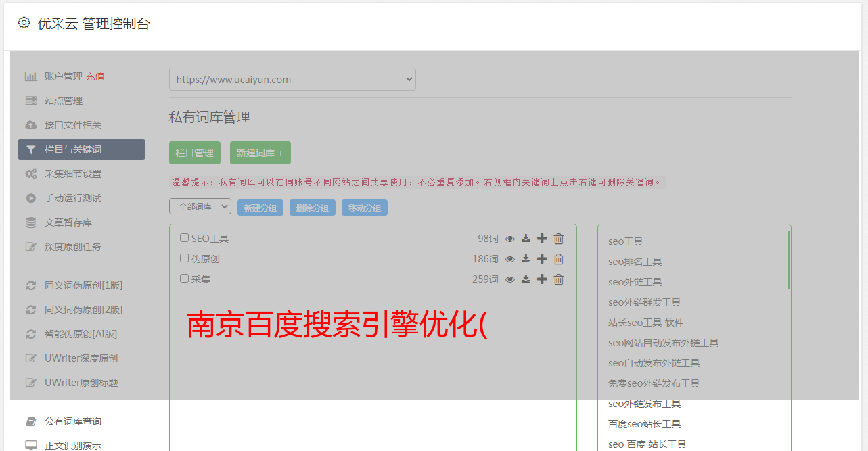Click the green 栏目管理 button
The height and width of the screenshot is (451, 868).
tap(195, 153)
